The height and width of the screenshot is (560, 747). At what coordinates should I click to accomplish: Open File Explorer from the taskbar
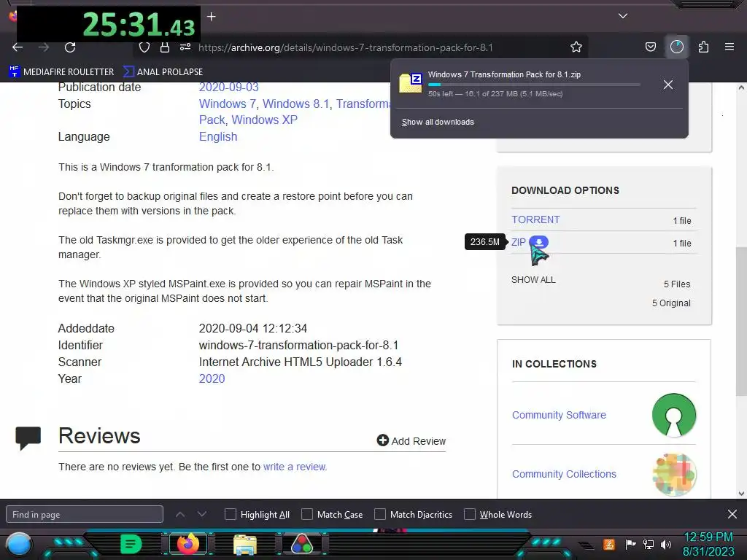tap(245, 545)
